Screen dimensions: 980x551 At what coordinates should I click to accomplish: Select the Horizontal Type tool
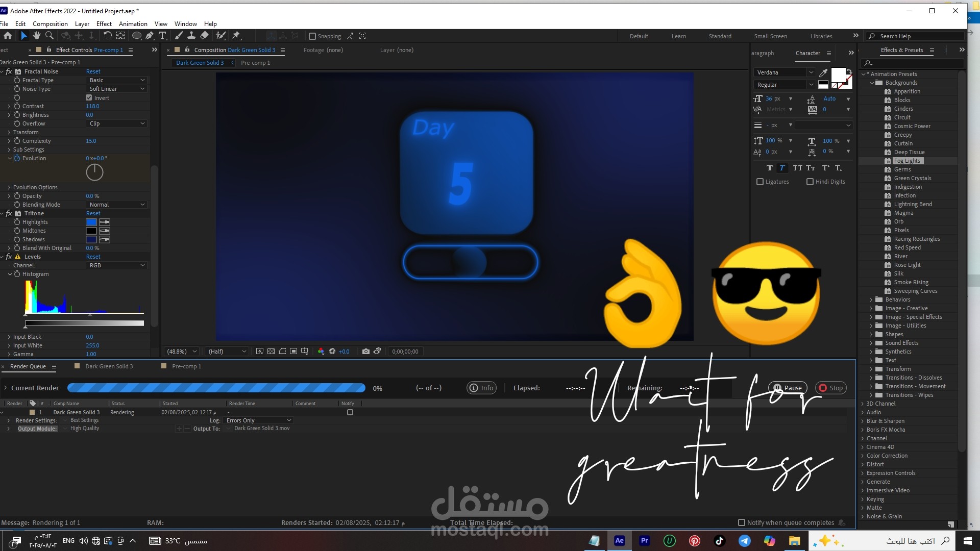point(162,36)
